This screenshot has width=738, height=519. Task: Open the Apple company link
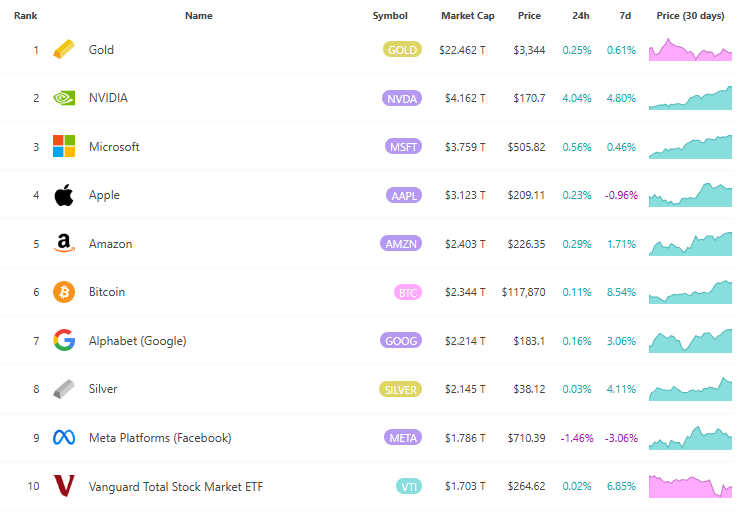click(x=104, y=195)
